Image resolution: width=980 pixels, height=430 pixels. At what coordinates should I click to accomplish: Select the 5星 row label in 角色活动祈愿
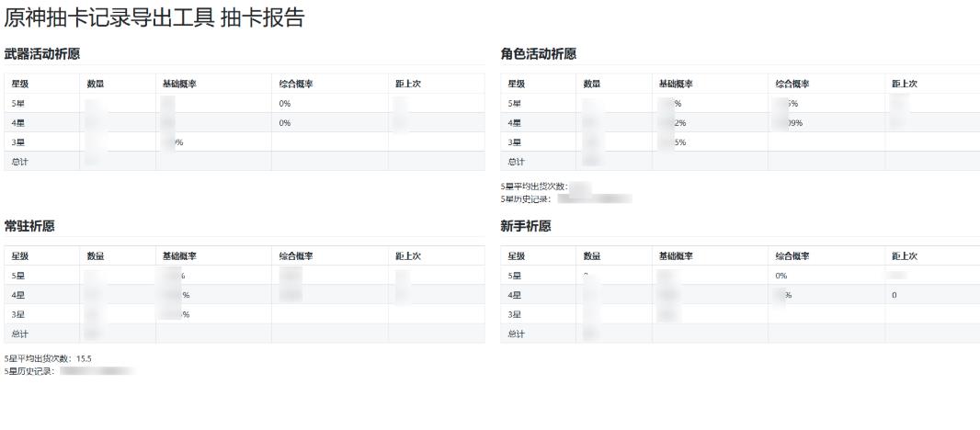515,104
